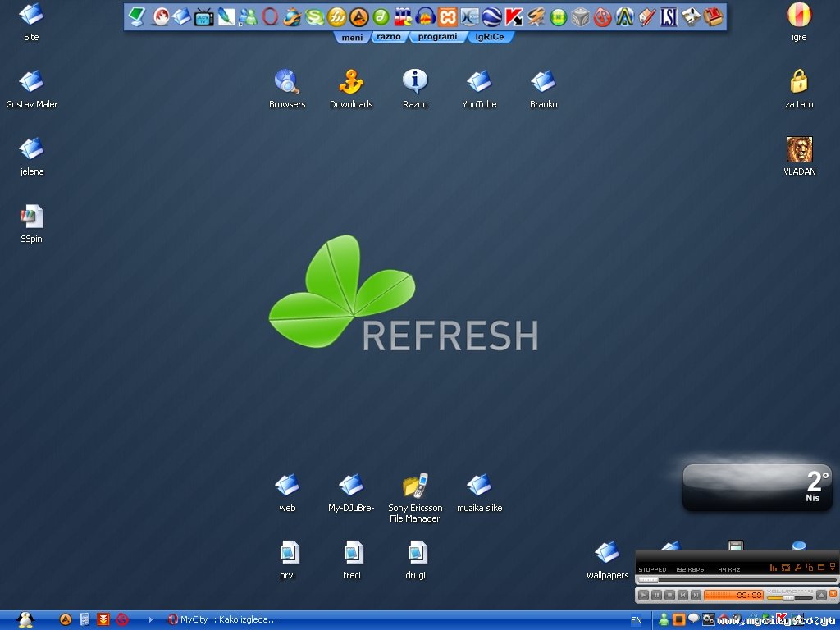840x630 pixels.
Task: Open the gray cube icon in the dock
Action: point(580,17)
